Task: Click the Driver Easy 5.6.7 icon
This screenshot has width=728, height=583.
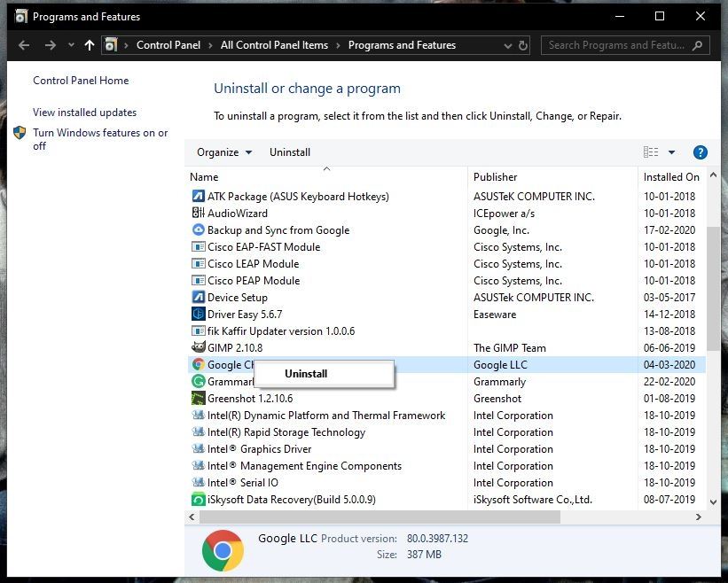Action: pos(199,314)
